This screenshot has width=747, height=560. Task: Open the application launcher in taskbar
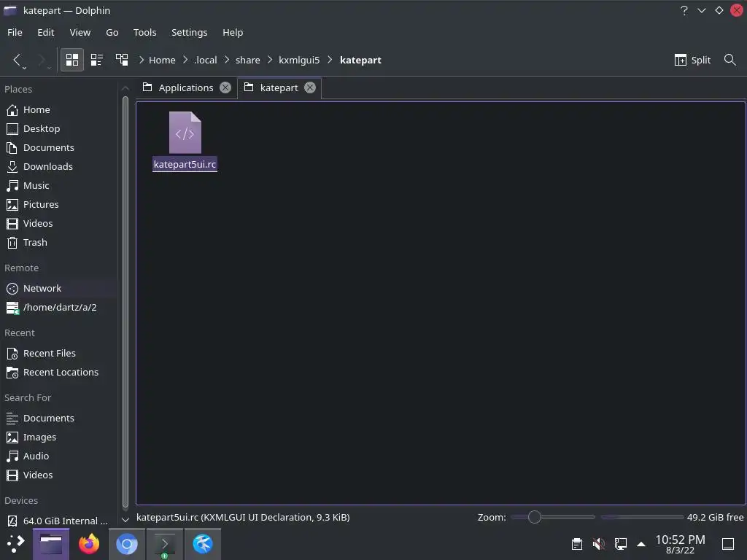coord(16,544)
